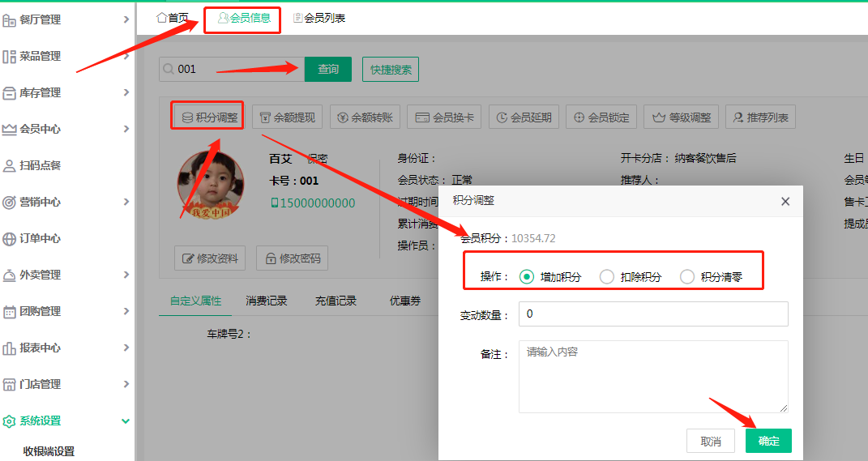The width and height of the screenshot is (868, 461).
Task: Select 增加积分 radio option
Action: [527, 277]
